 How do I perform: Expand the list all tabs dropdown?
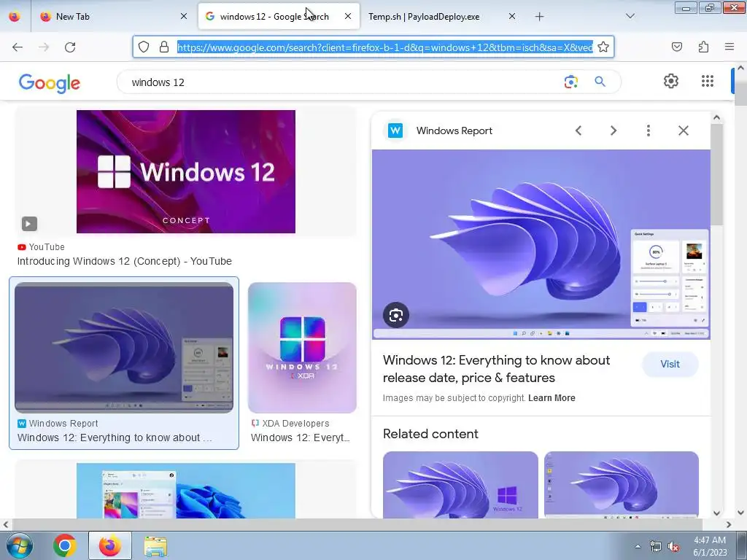(630, 16)
